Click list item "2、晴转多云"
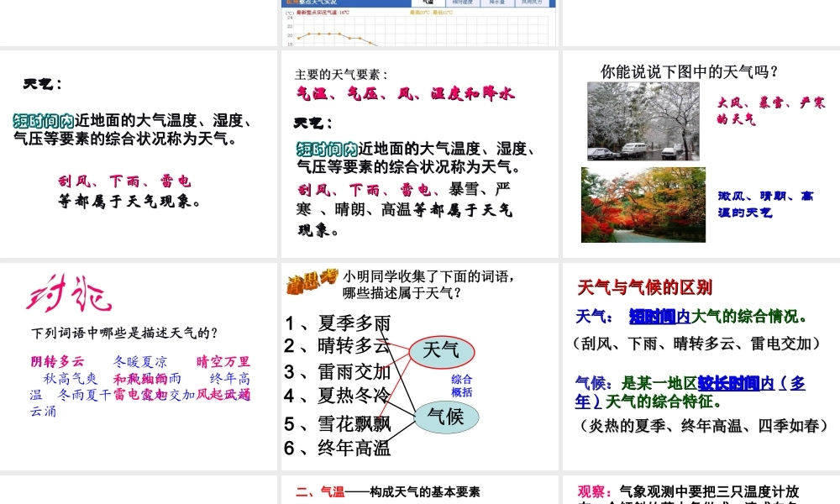 click(338, 346)
